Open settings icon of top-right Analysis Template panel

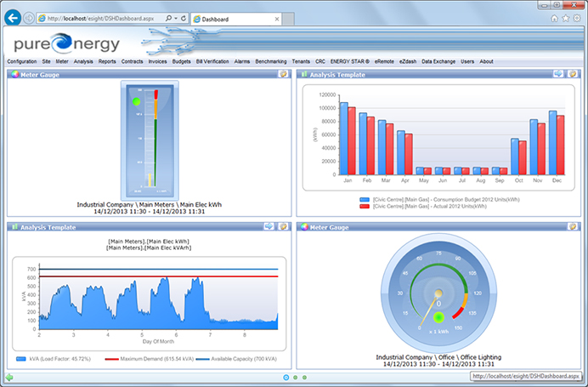tap(574, 74)
